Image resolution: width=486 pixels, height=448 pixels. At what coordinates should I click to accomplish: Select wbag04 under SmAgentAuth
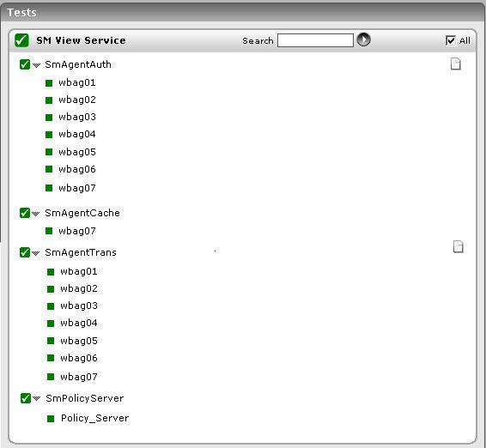coord(77,134)
